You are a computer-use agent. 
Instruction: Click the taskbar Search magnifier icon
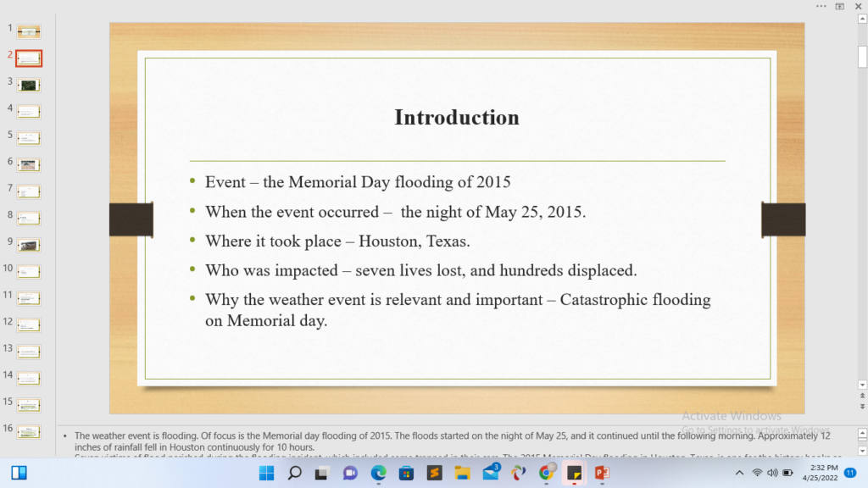pos(294,473)
